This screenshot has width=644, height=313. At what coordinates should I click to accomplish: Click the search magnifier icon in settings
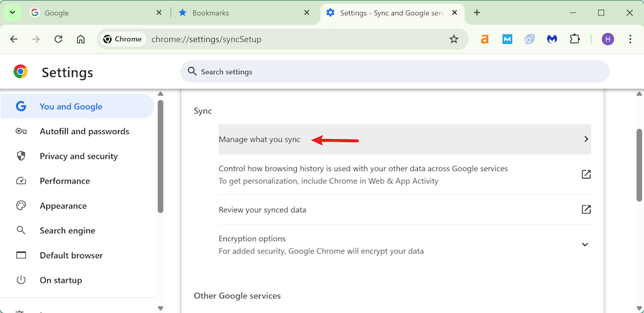click(x=192, y=71)
